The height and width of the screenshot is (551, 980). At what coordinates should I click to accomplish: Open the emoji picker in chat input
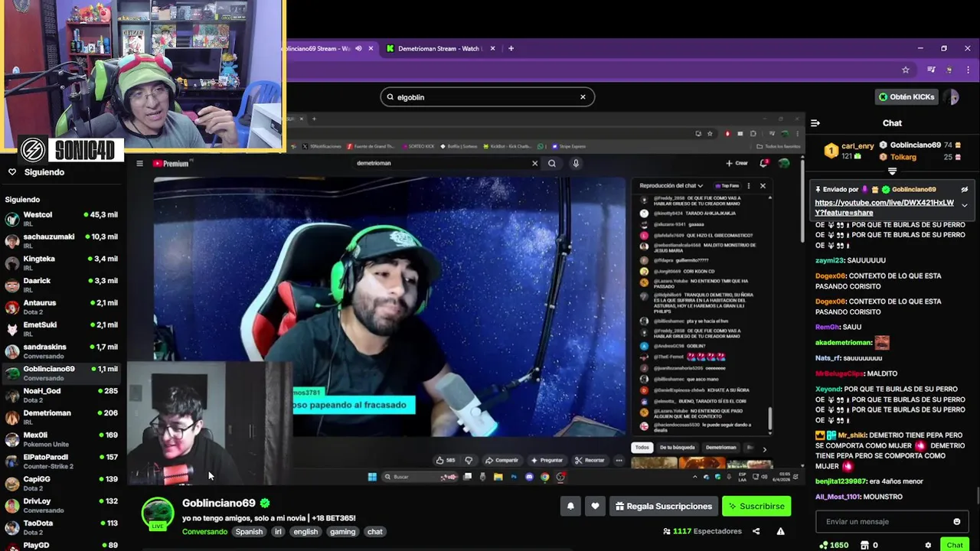(956, 521)
